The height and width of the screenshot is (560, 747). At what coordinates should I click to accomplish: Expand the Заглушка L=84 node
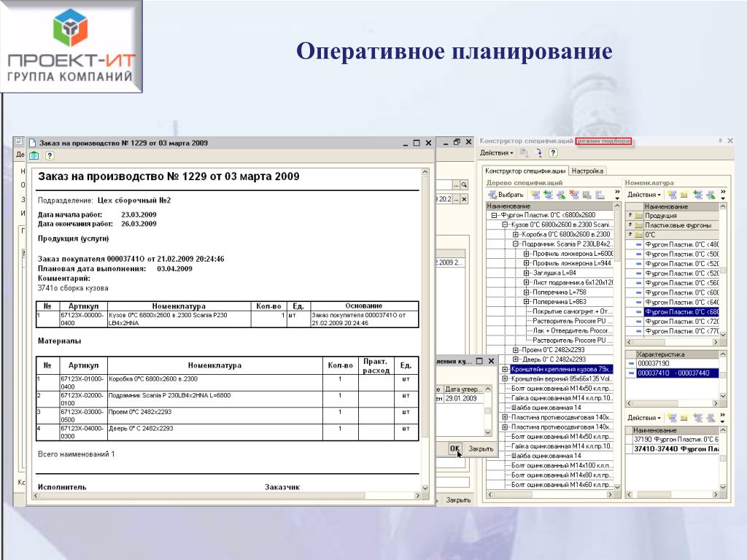coord(527,273)
